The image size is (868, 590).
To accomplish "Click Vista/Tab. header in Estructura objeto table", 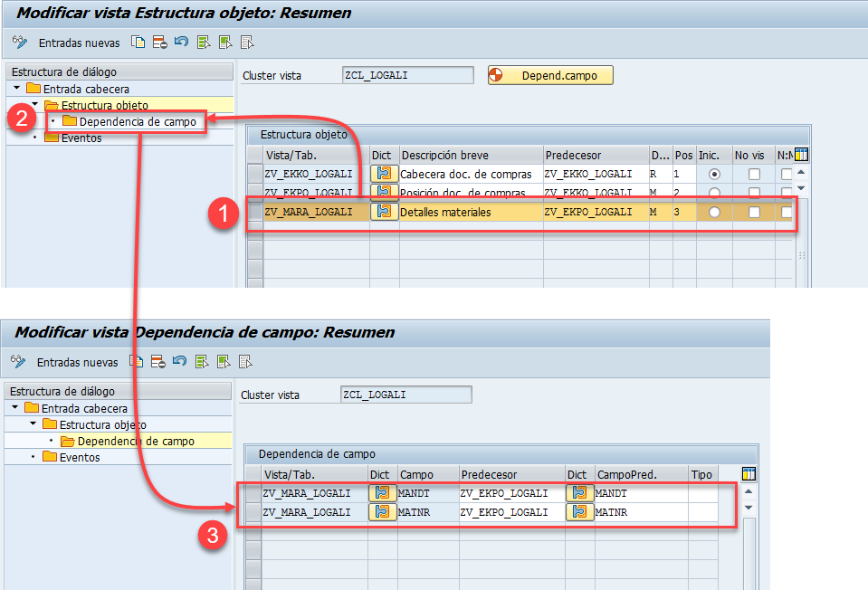I will (x=317, y=156).
